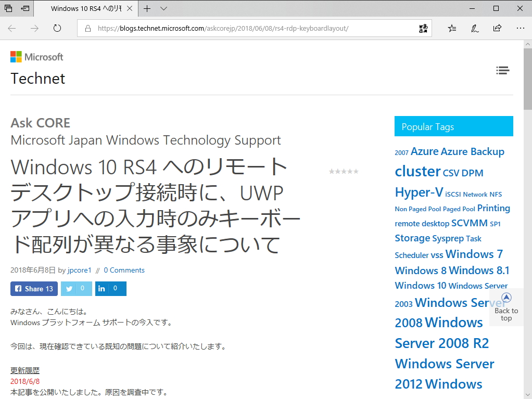Open Edge settings and more menu
This screenshot has width=532, height=399.
521,28
